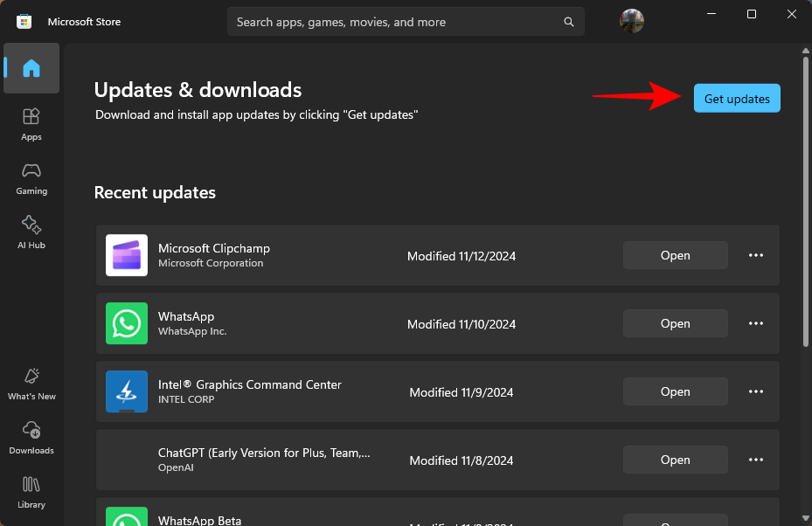Open the Downloads section
The image size is (812, 526).
coord(31,437)
